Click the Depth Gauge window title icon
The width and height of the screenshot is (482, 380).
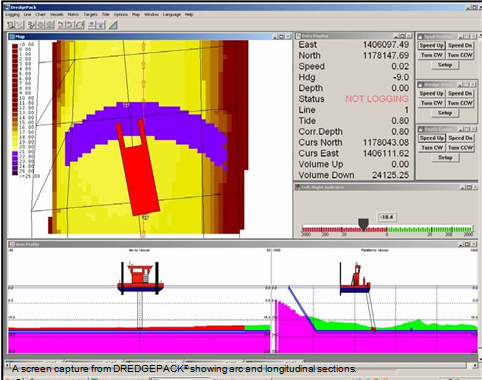tap(421, 129)
